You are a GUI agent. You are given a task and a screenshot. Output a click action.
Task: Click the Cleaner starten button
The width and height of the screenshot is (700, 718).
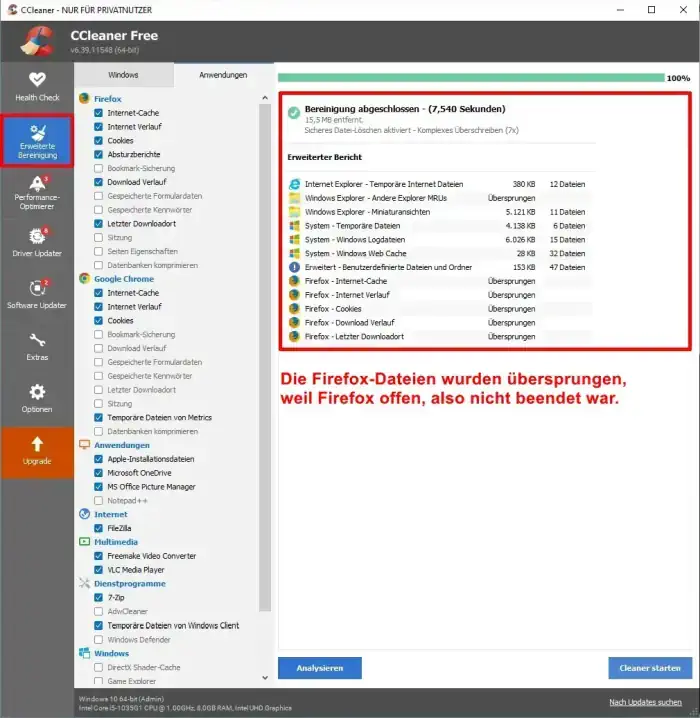[x=650, y=668]
